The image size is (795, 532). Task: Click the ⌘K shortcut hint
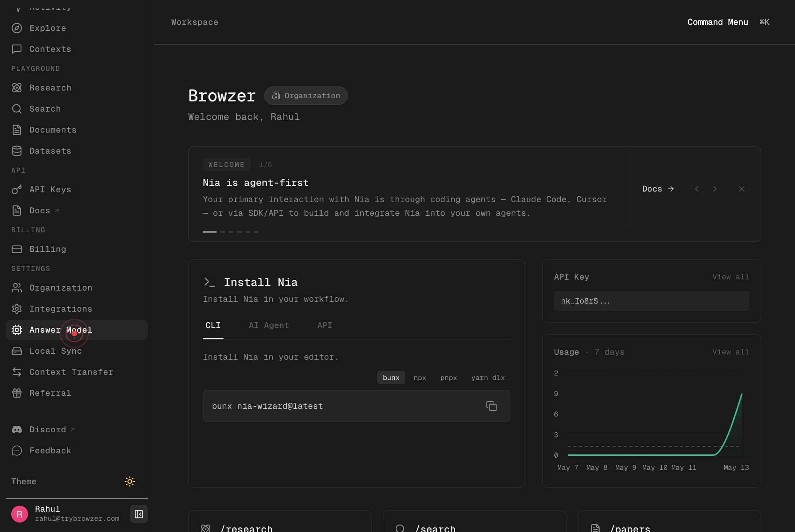point(764,22)
